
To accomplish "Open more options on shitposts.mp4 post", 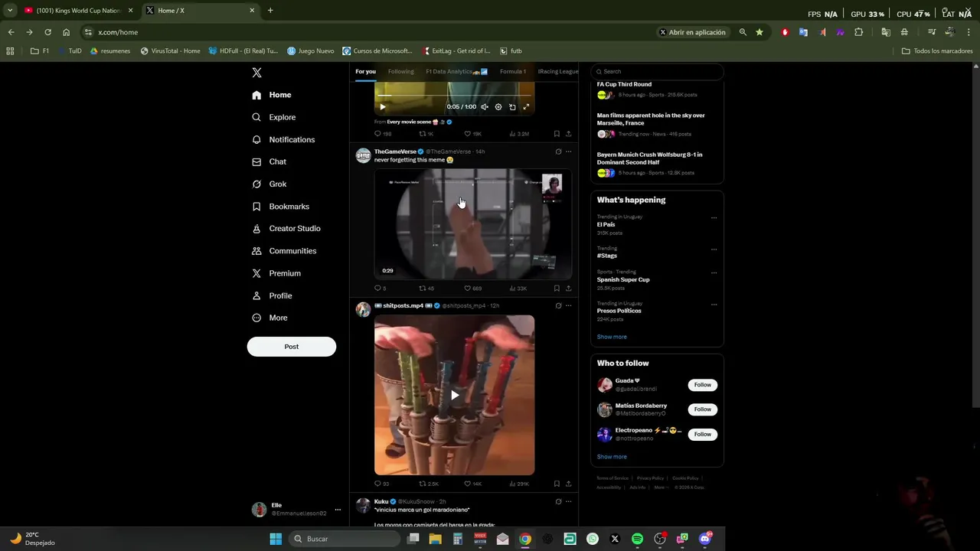I will point(568,305).
